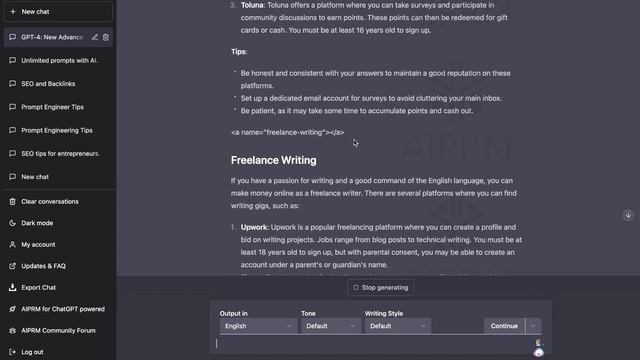Click chat bubble icon beside Prompt Engineer Tips
The height and width of the screenshot is (360, 640).
point(13,107)
